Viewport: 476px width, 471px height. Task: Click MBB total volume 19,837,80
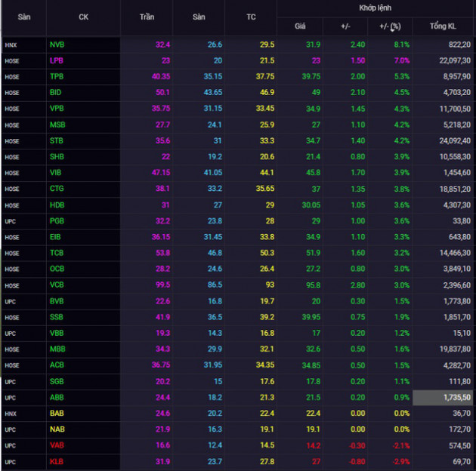click(x=455, y=349)
